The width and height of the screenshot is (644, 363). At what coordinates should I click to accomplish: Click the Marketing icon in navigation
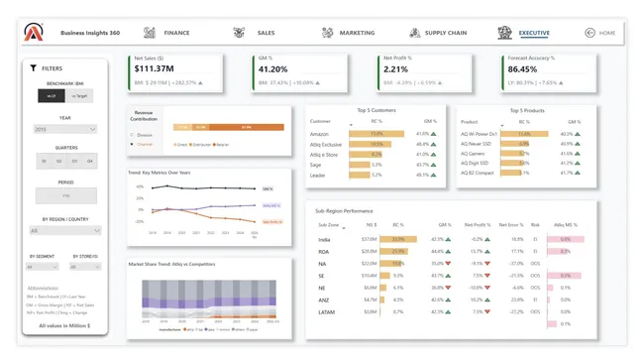click(327, 33)
